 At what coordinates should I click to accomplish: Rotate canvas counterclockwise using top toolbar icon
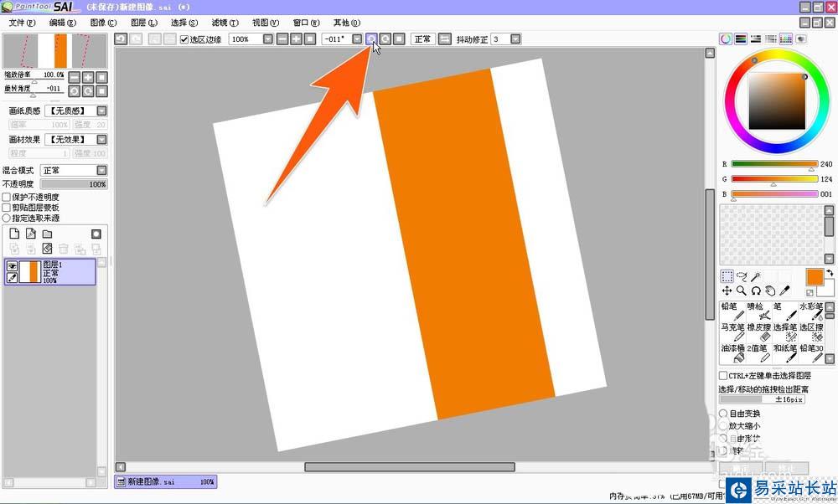(371, 39)
